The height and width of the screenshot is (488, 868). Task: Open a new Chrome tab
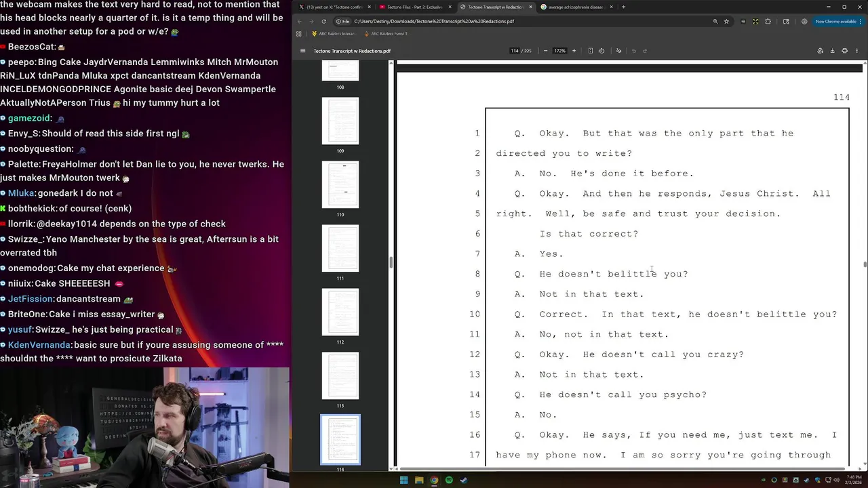point(623,7)
